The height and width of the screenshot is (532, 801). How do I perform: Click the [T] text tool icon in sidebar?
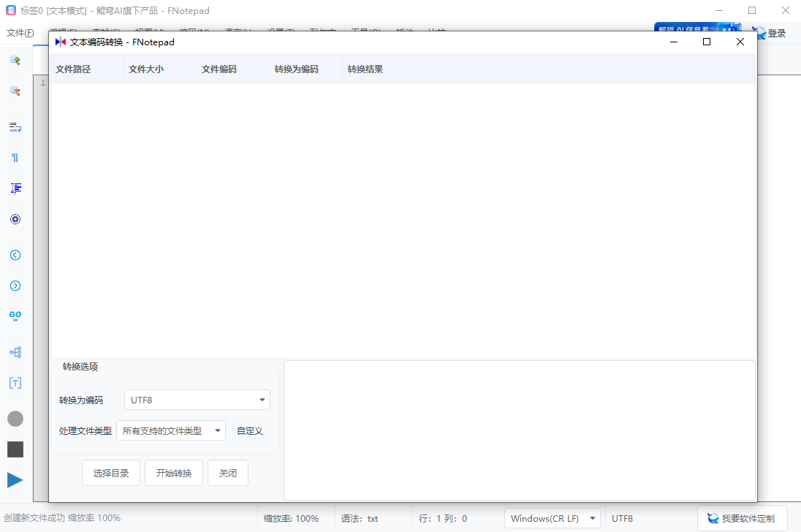(15, 382)
